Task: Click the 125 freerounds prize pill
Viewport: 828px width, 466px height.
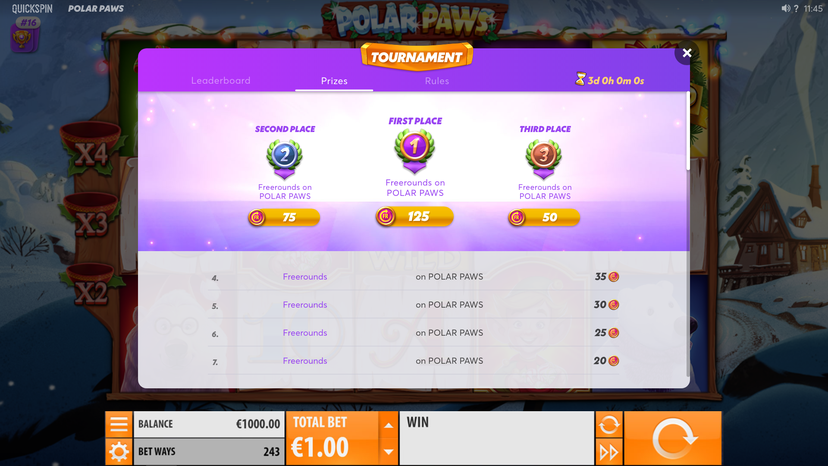Action: coord(415,217)
